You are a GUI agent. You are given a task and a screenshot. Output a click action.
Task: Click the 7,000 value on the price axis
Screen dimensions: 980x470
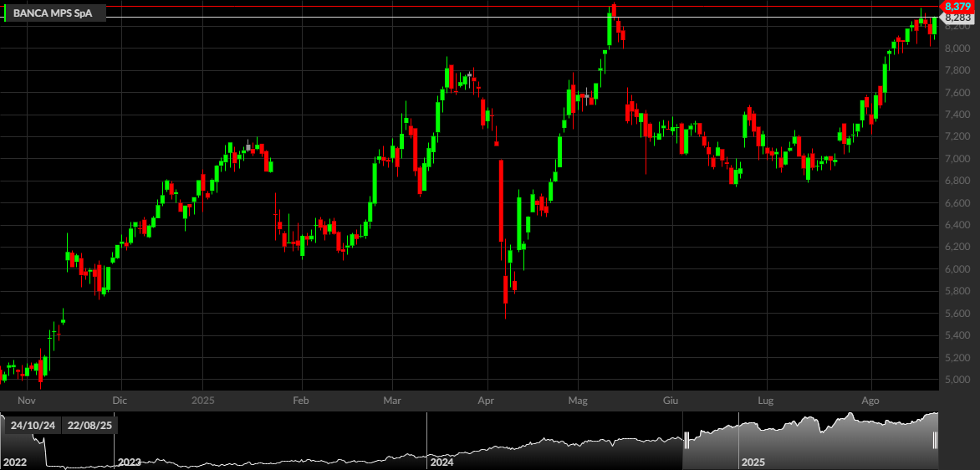(957, 159)
